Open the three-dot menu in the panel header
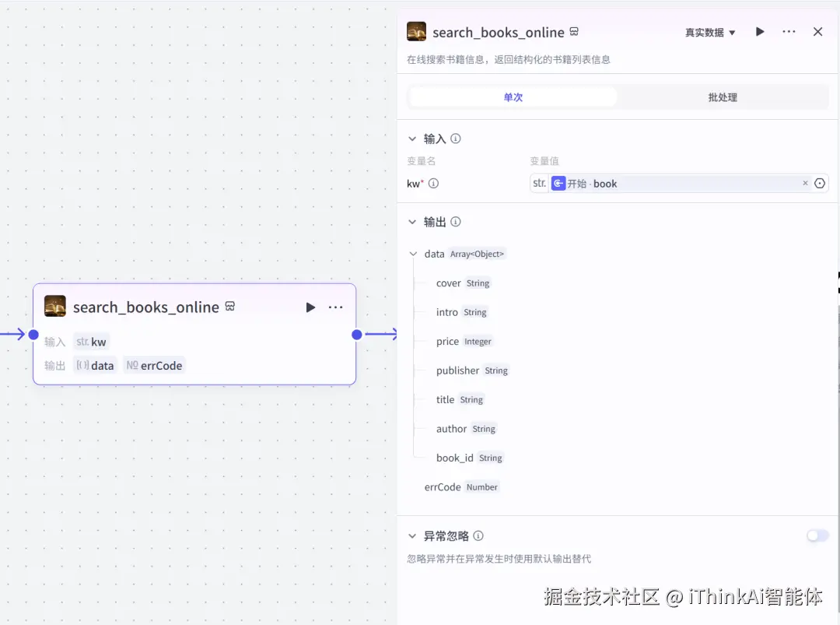 789,31
